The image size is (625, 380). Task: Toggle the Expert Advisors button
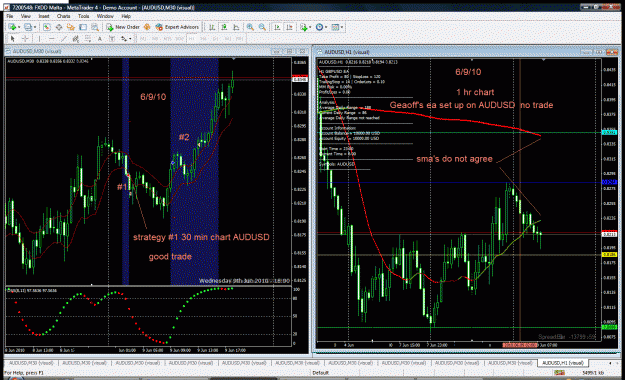(x=177, y=27)
